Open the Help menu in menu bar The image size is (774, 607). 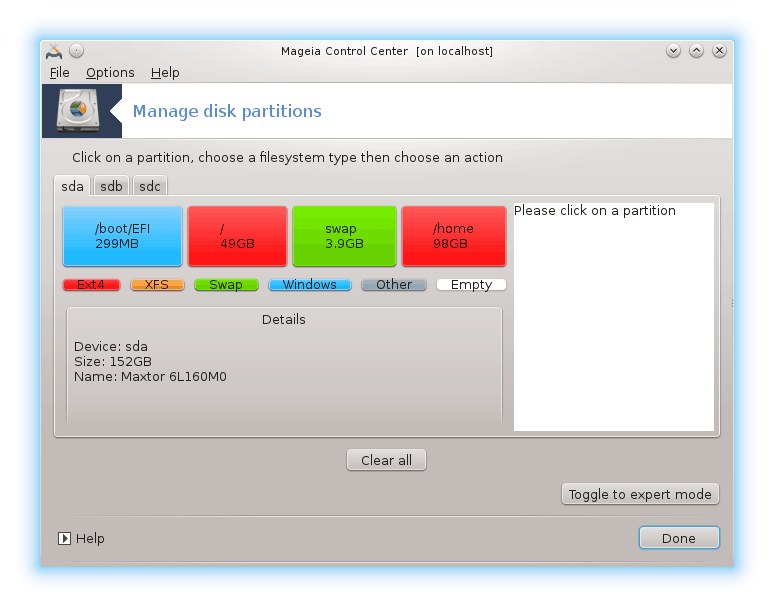click(165, 72)
